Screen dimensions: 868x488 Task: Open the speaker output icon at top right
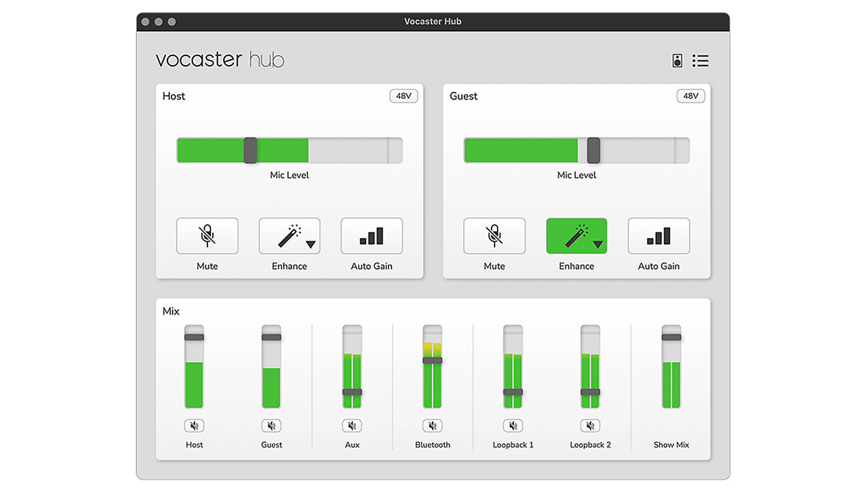pos(677,60)
